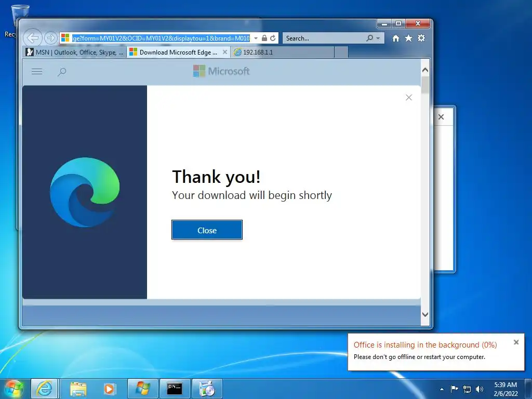Expand the search provider dropdown arrow
Viewport: 532px width, 399px height.
[378, 38]
